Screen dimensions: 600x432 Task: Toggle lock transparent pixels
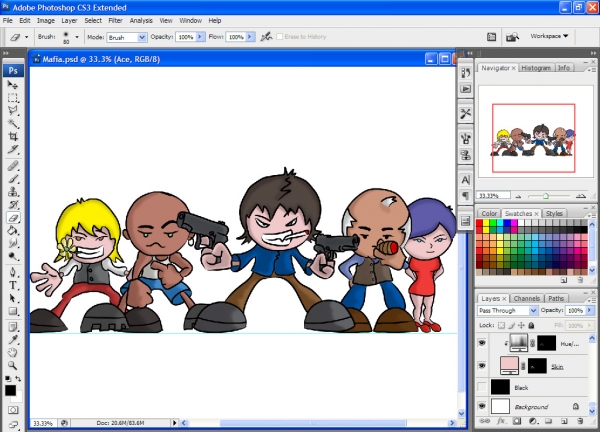(x=501, y=326)
